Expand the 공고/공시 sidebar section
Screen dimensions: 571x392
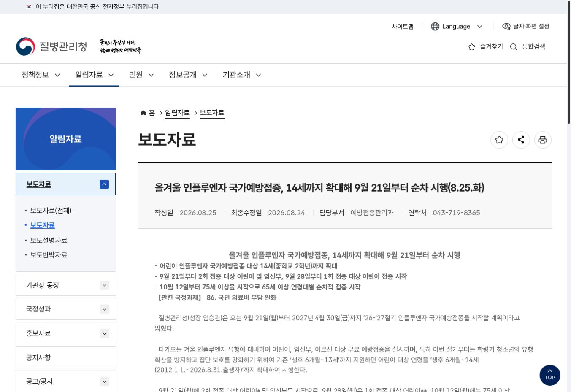coord(105,381)
